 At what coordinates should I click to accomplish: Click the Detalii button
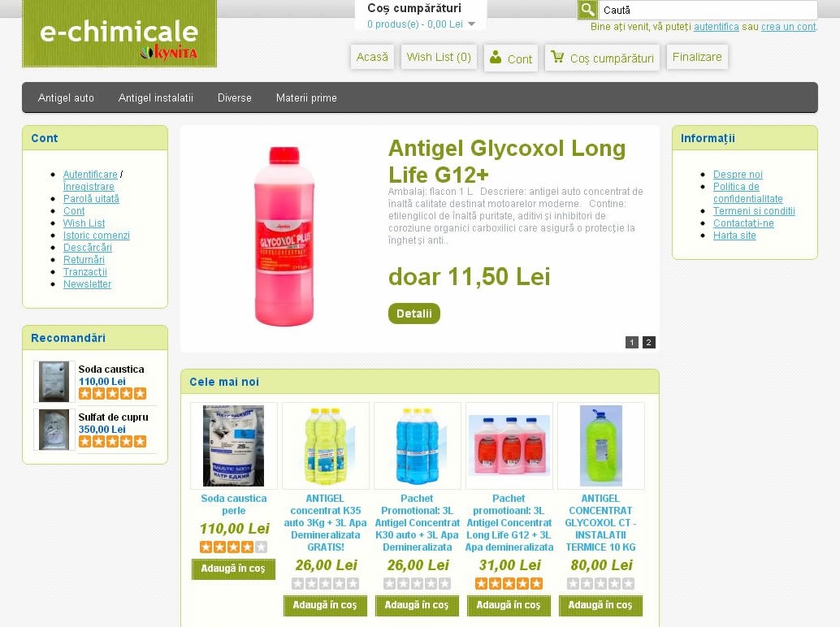414,313
